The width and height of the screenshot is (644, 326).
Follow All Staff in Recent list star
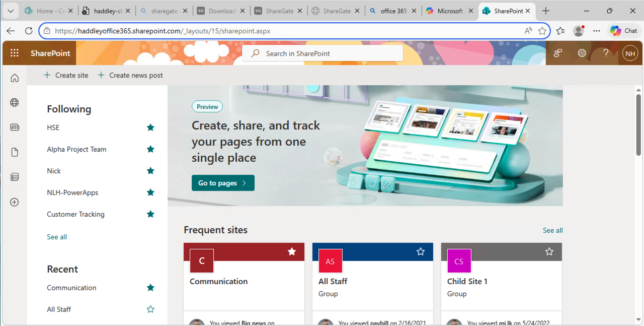150,309
